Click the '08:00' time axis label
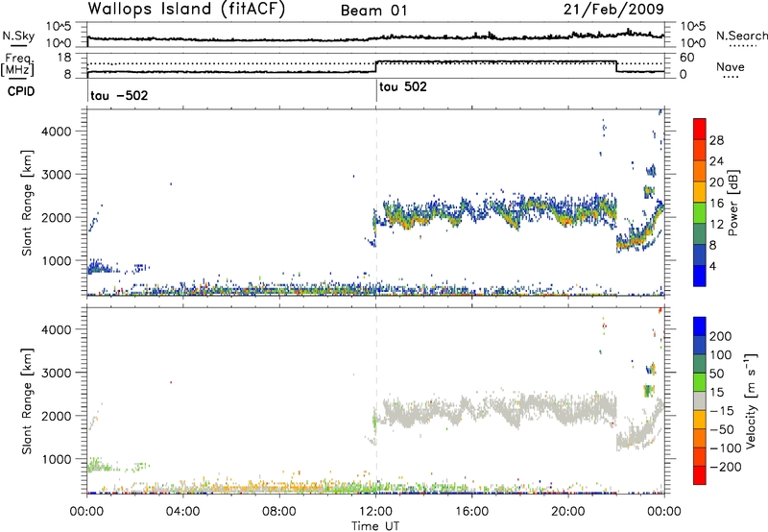The height and width of the screenshot is (532, 768). tap(279, 512)
